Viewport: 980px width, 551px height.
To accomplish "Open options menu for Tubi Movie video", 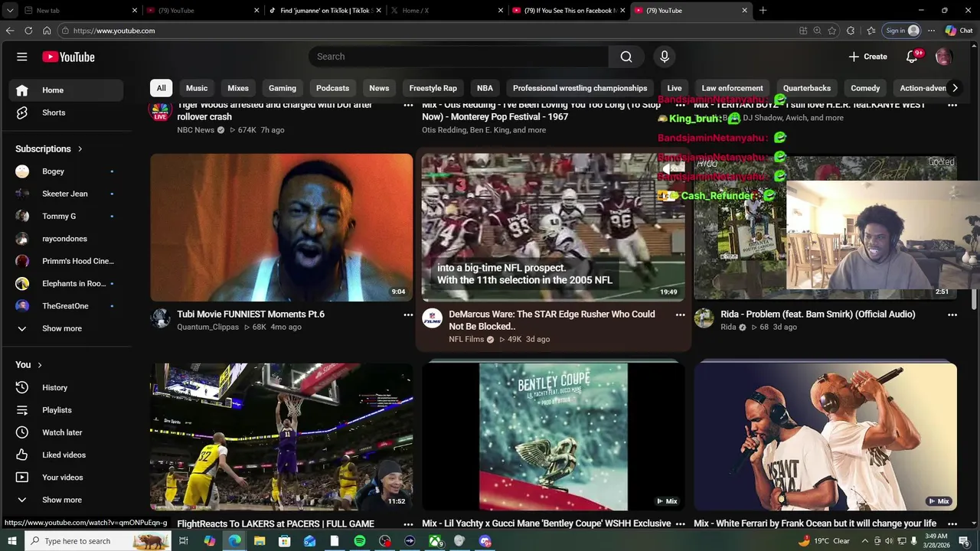I will coord(408,315).
